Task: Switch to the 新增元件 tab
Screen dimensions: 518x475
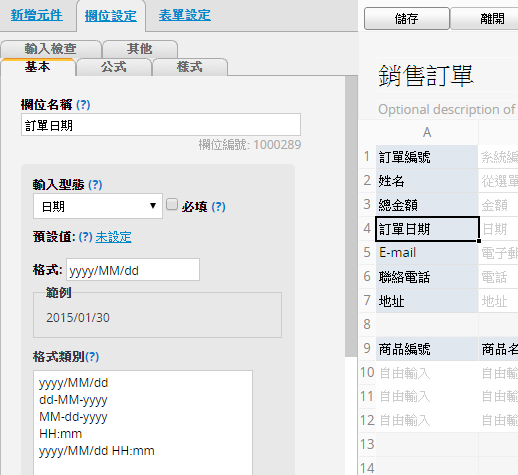Action: click(37, 15)
